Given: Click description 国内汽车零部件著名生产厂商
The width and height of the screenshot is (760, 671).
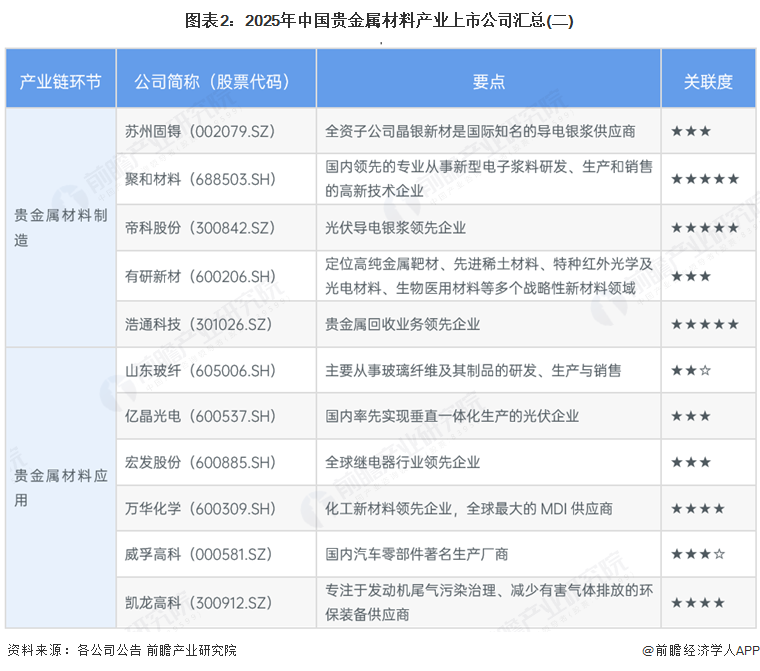Looking at the screenshot, I should [416, 554].
